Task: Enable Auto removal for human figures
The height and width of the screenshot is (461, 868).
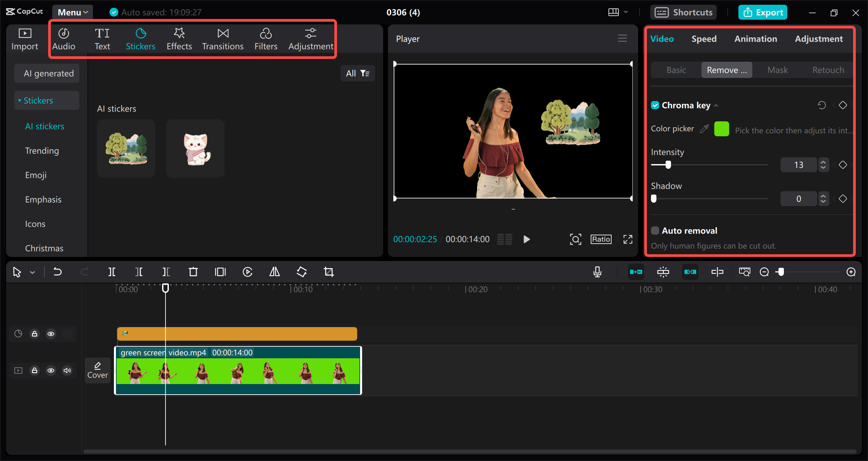Action: tap(655, 230)
